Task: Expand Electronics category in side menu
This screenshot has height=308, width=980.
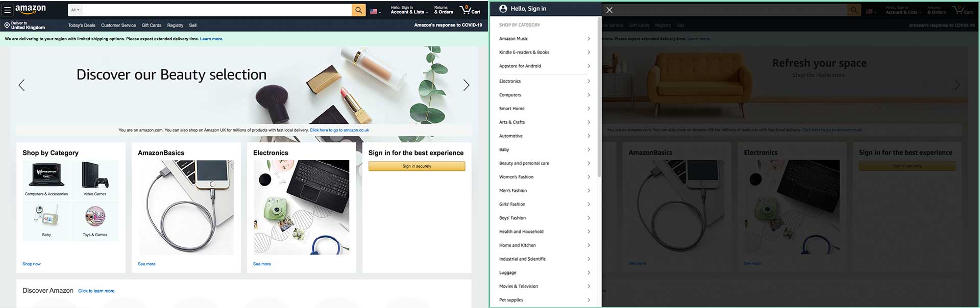Action: click(545, 81)
